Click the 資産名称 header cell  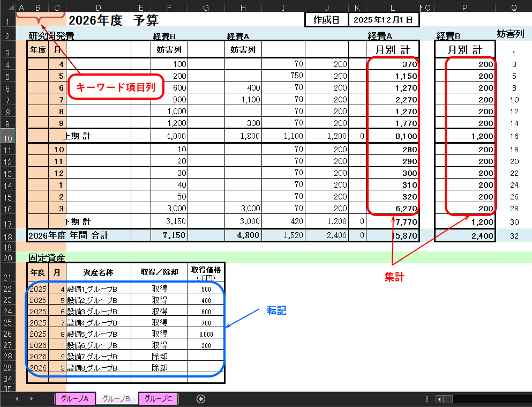pyautogui.click(x=99, y=272)
